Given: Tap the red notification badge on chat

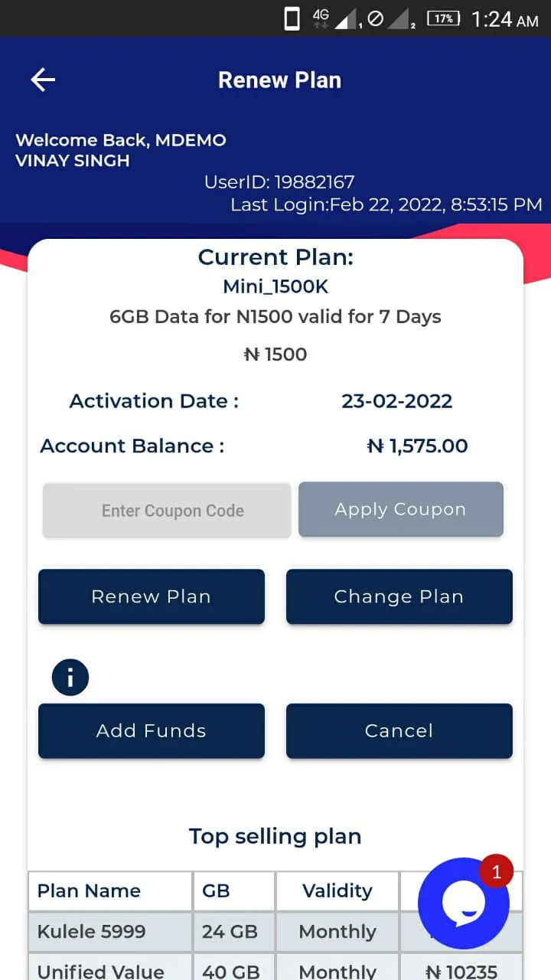Looking at the screenshot, I should pyautogui.click(x=496, y=872).
